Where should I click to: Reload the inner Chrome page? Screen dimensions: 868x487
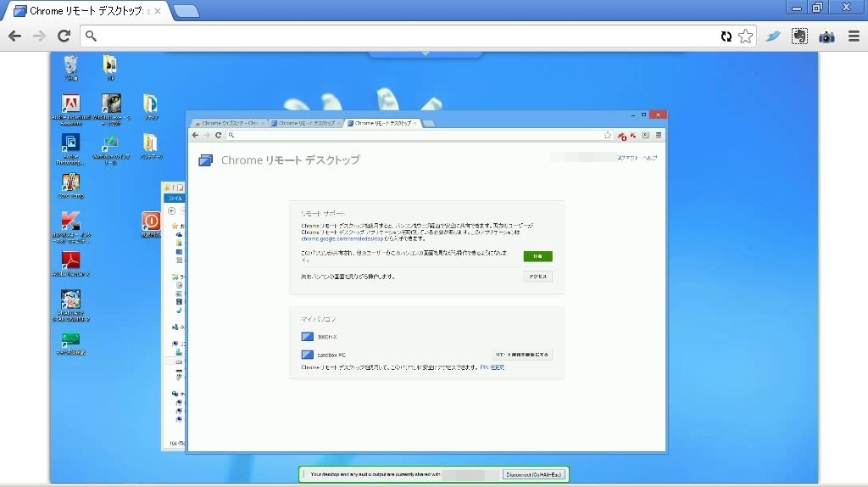point(218,135)
